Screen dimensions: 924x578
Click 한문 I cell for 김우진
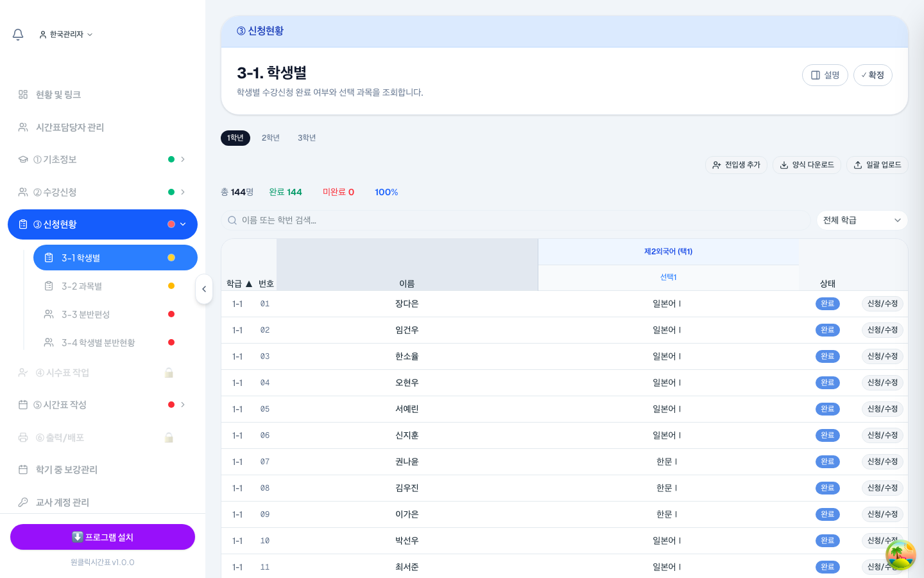[667, 488]
